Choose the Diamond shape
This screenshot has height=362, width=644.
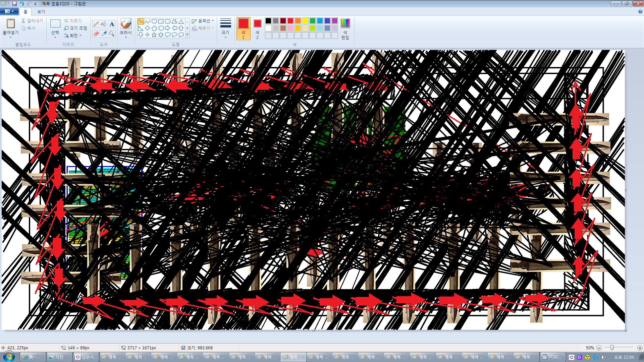point(148,28)
